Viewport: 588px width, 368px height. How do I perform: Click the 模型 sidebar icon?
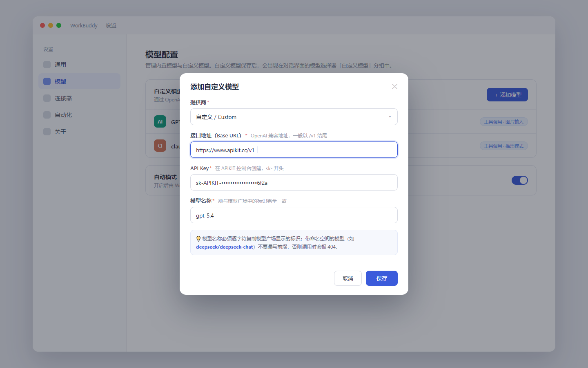point(47,81)
